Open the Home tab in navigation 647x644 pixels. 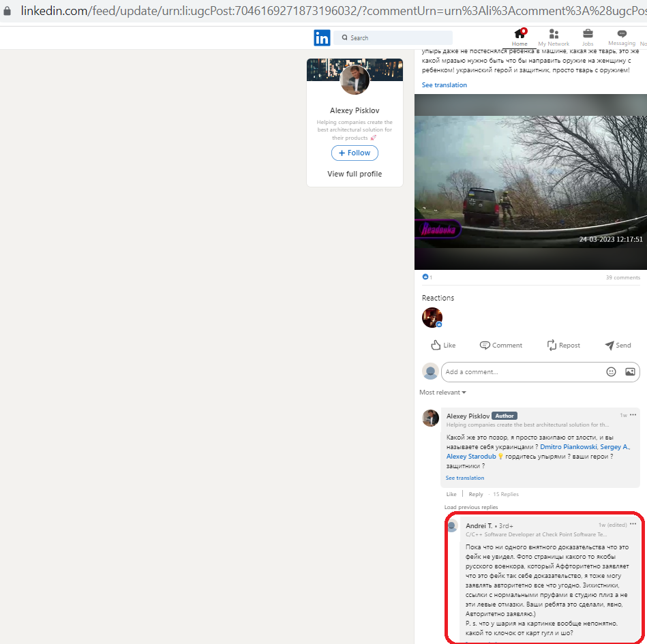(520, 37)
